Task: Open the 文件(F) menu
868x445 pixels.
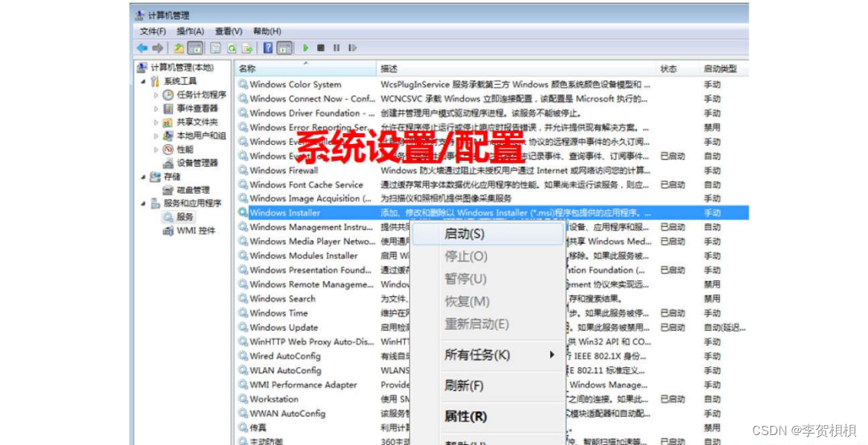Action: coord(152,31)
